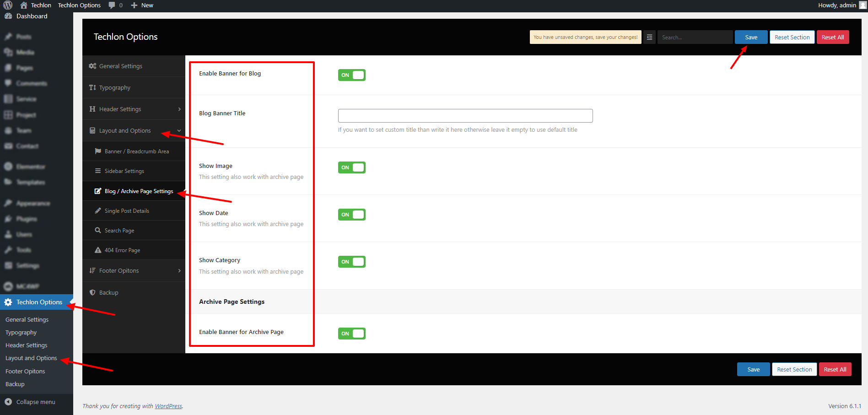The height and width of the screenshot is (415, 868).
Task: Click the Typography icon in options panel
Action: tap(92, 87)
